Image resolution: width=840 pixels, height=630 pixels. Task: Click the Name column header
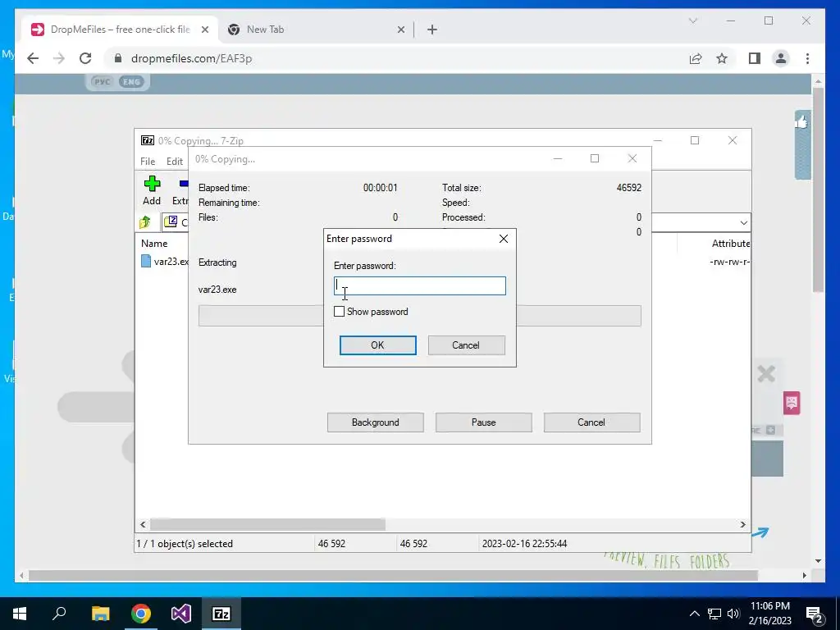pyautogui.click(x=154, y=243)
